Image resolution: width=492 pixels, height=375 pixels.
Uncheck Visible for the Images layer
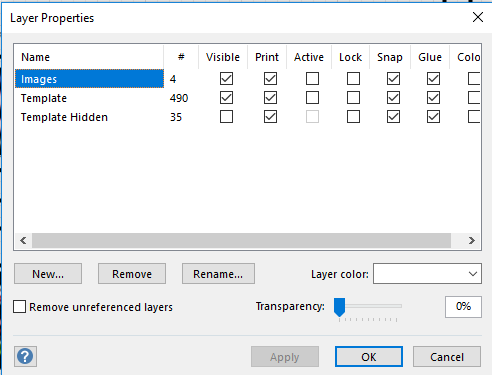coord(226,79)
